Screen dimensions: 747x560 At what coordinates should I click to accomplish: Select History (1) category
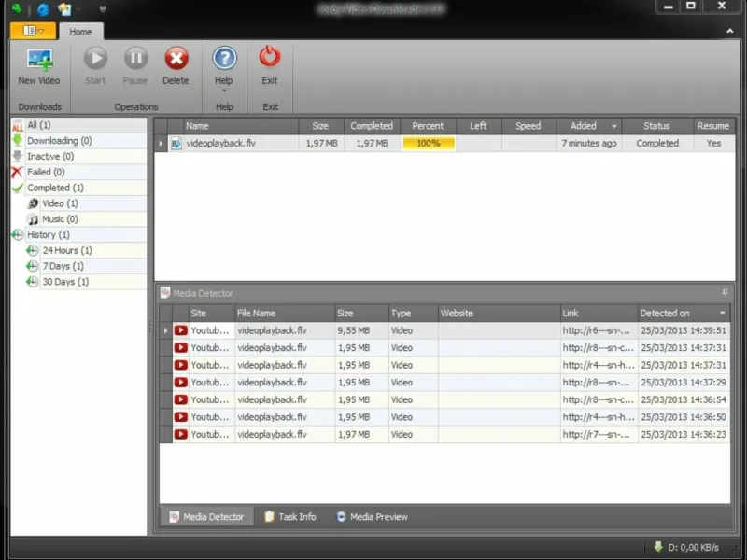(x=79, y=235)
